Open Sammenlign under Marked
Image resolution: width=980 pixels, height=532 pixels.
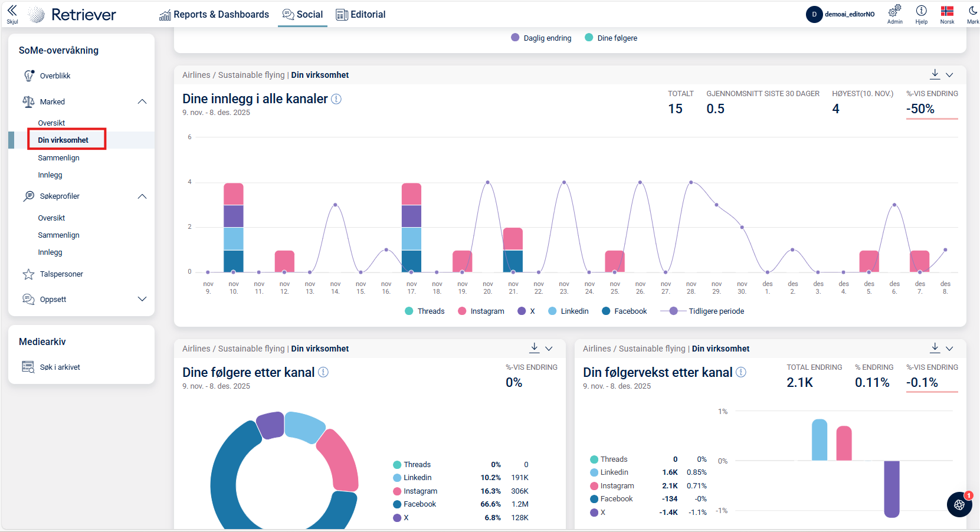point(58,158)
